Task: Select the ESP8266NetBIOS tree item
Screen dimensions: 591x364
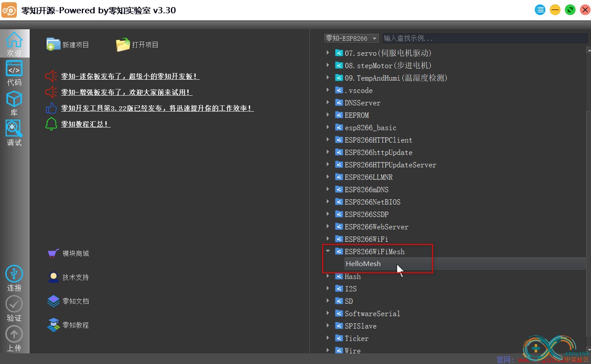Action: pyautogui.click(x=373, y=201)
